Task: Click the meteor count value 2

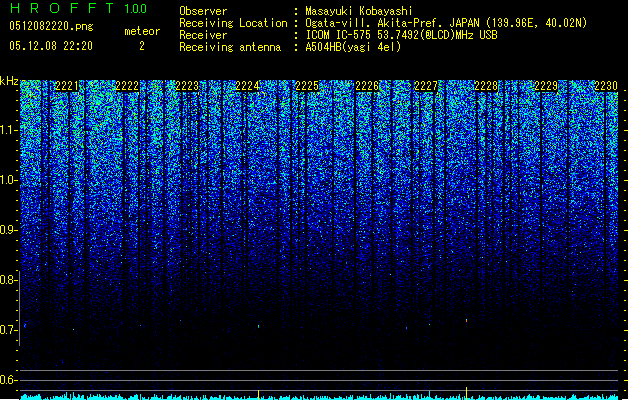Action: (x=142, y=46)
